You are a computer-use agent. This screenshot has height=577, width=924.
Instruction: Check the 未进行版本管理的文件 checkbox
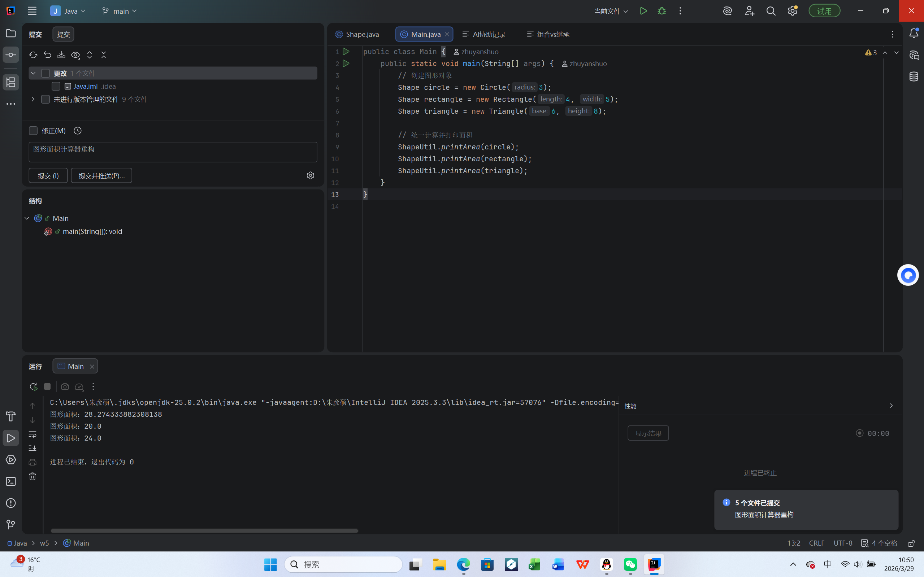[x=45, y=100]
